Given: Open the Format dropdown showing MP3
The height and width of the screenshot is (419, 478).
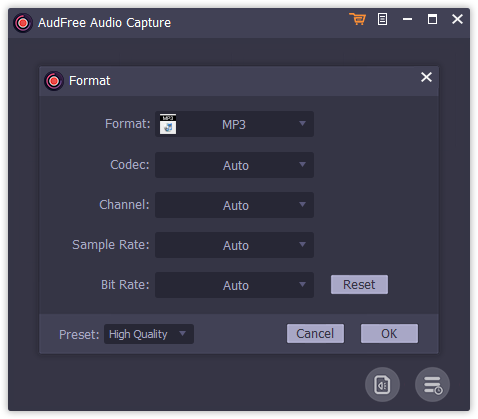Looking at the screenshot, I should click(x=234, y=124).
